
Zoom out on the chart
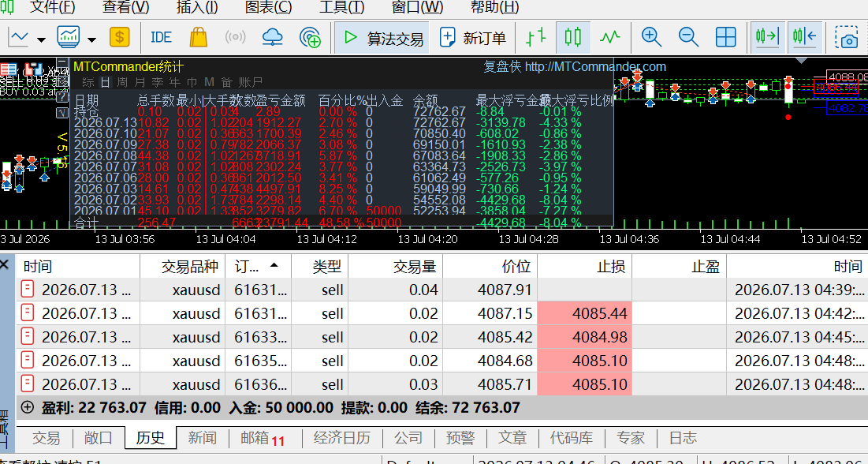tap(688, 38)
